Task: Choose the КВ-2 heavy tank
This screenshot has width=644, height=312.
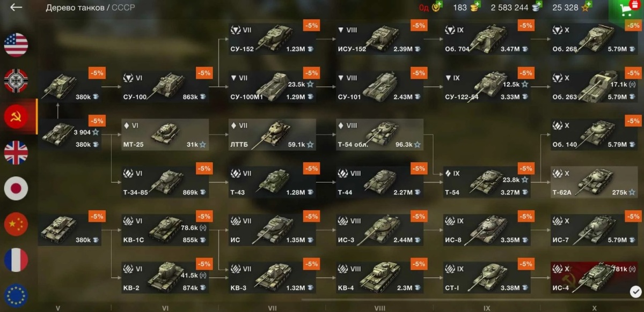Action: tap(165, 278)
